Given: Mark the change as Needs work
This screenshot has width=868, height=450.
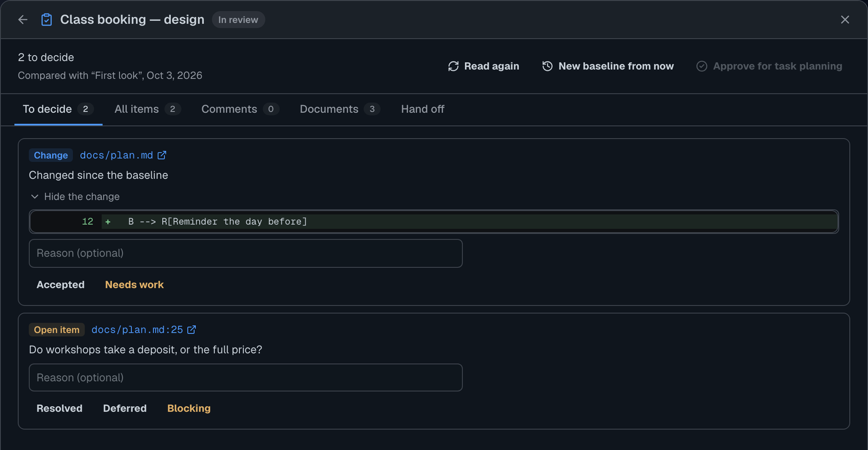Looking at the screenshot, I should [135, 285].
